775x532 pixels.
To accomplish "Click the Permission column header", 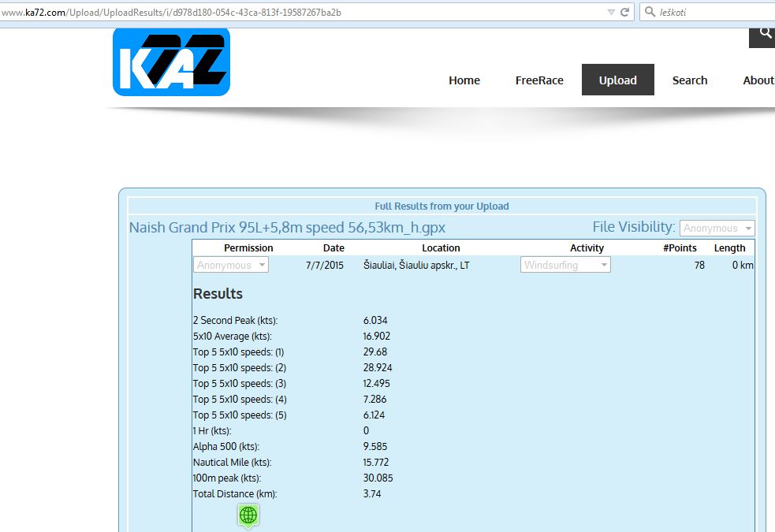I will [x=248, y=248].
